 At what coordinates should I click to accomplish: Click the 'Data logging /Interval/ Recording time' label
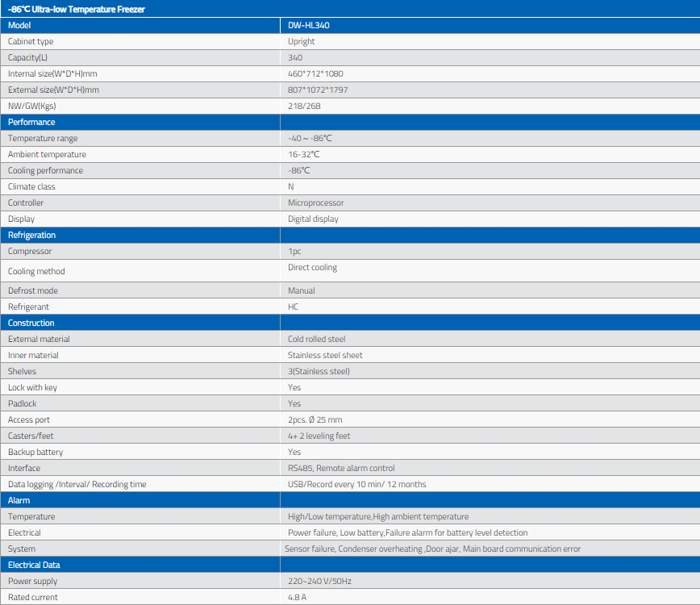point(77,484)
